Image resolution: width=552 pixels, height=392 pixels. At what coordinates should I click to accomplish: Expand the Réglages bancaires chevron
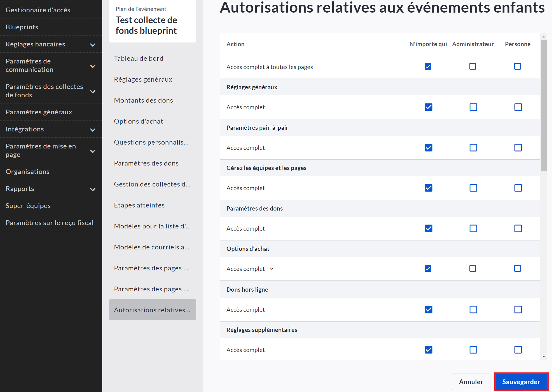point(93,45)
